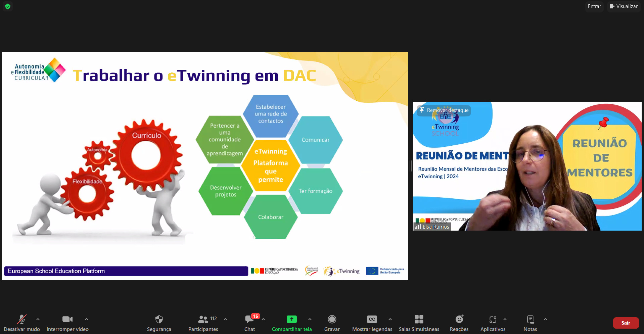Click the 112 participant count
Image resolution: width=644 pixels, height=334 pixels.
click(x=214, y=319)
